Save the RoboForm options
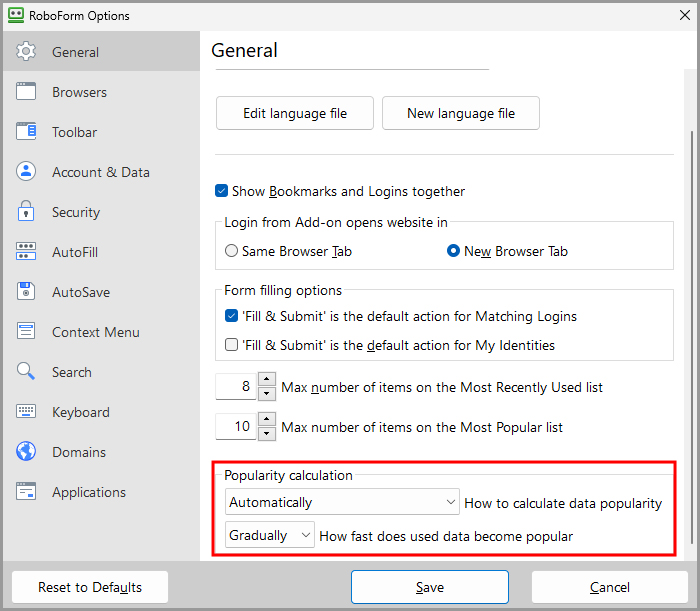Image resolution: width=700 pixels, height=611 pixels. click(429, 587)
